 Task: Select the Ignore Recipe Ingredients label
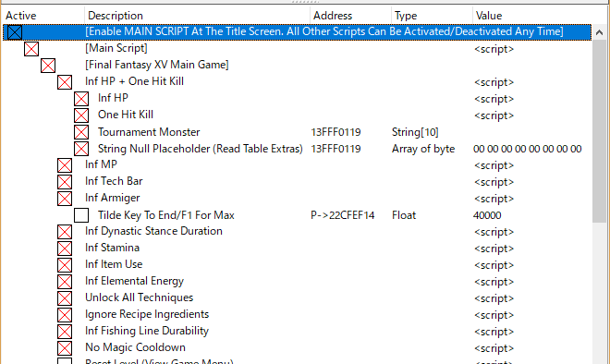(x=147, y=314)
